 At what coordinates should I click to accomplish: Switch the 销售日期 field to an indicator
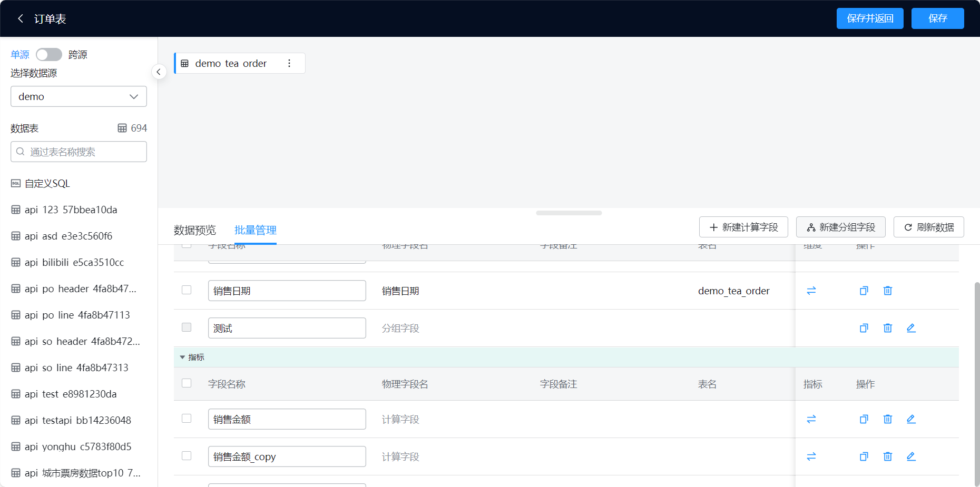tap(811, 291)
